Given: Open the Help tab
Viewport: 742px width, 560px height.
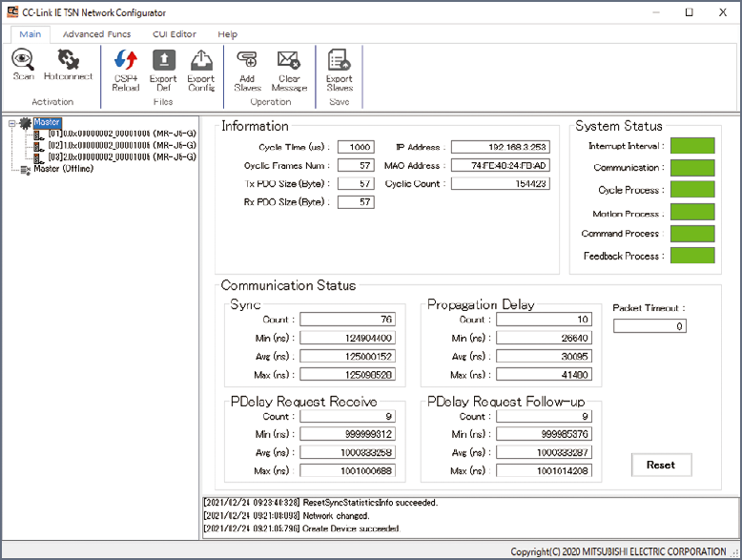Looking at the screenshot, I should coord(228,34).
